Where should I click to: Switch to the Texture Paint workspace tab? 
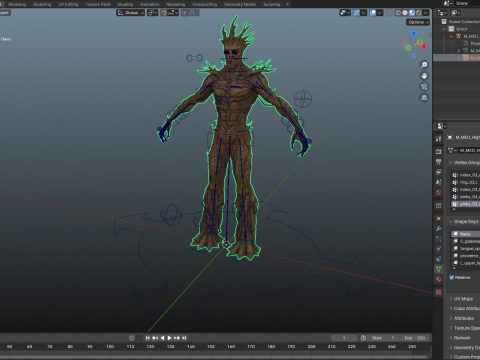(x=98, y=4)
